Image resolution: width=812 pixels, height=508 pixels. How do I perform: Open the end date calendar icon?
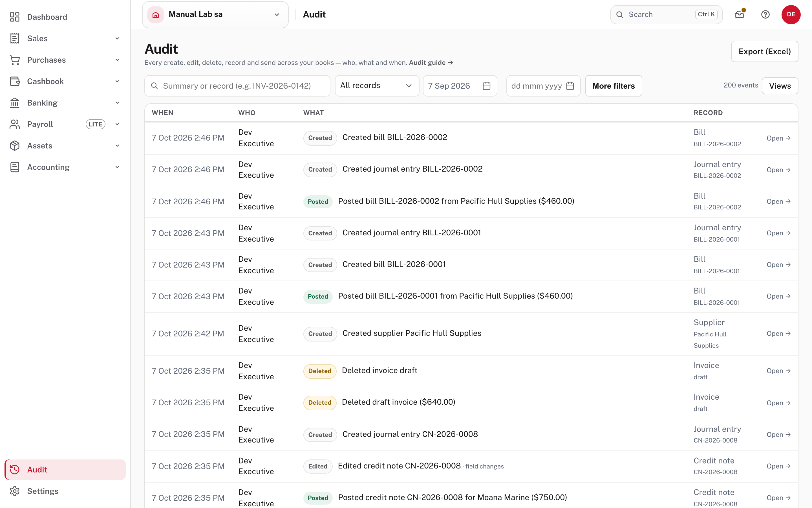pos(570,86)
